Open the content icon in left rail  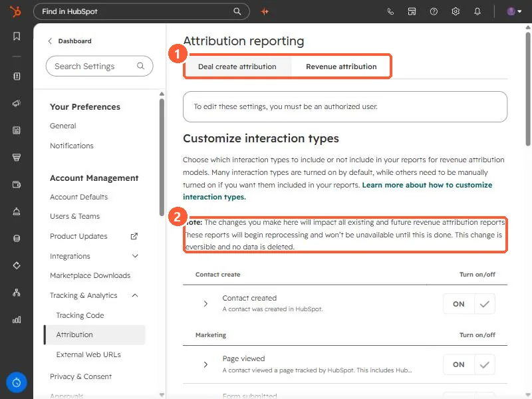[x=17, y=130]
